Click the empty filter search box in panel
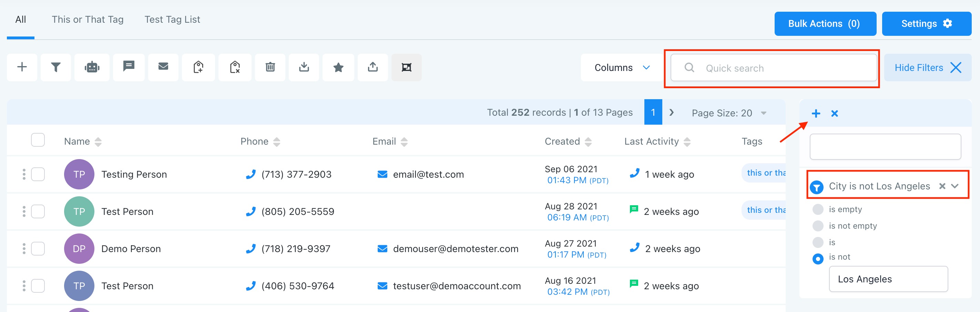980x312 pixels. click(x=886, y=147)
